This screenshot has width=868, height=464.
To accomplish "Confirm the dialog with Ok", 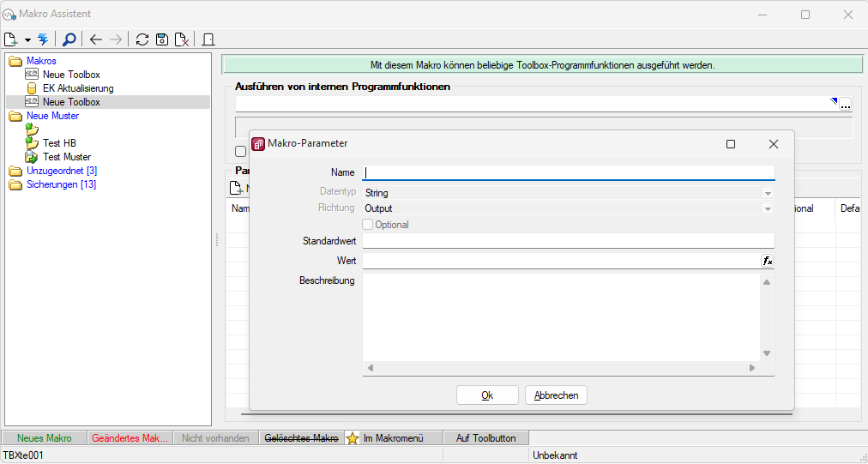I will (487, 395).
